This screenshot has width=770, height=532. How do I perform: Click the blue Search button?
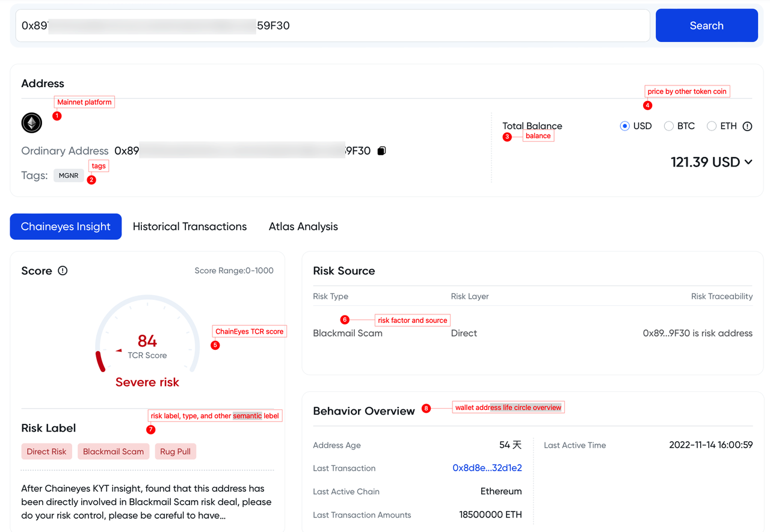pyautogui.click(x=706, y=25)
